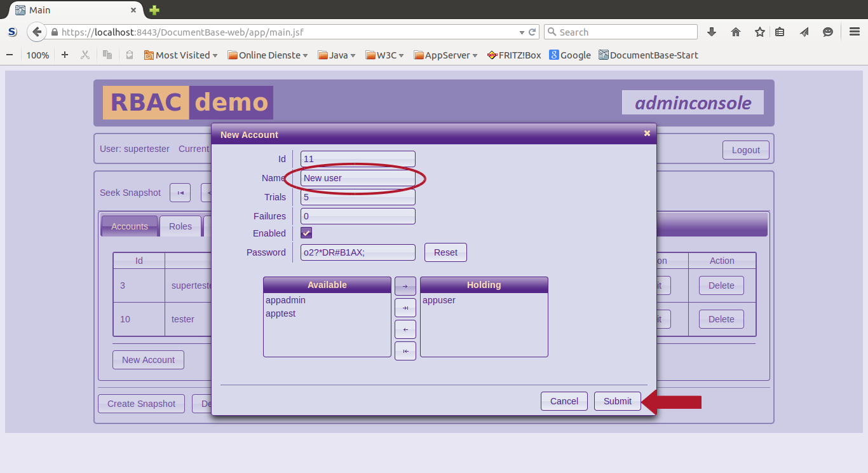This screenshot has height=473, width=868.
Task: Switch to the Roles tab
Action: [180, 226]
